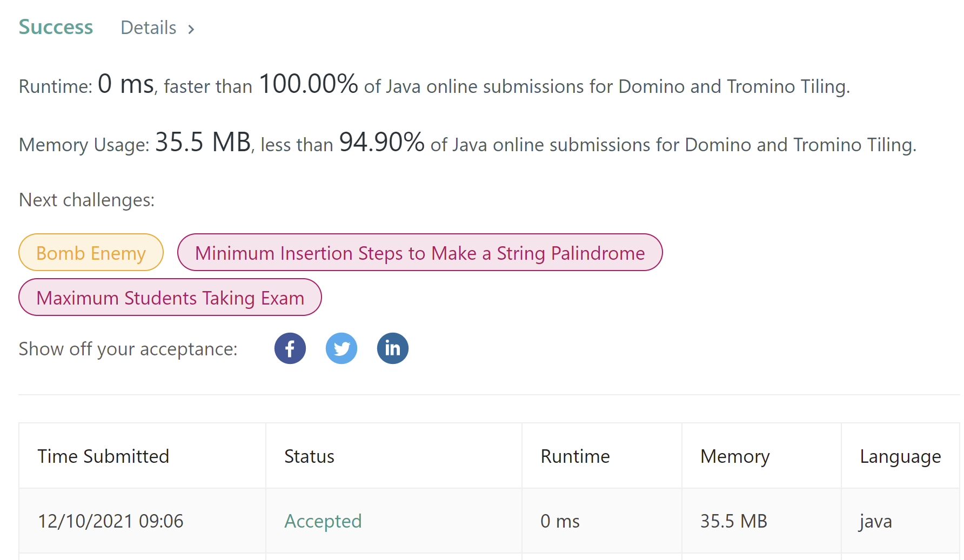The width and height of the screenshot is (964, 560).
Task: Share acceptance on Facebook icon
Action: 290,348
